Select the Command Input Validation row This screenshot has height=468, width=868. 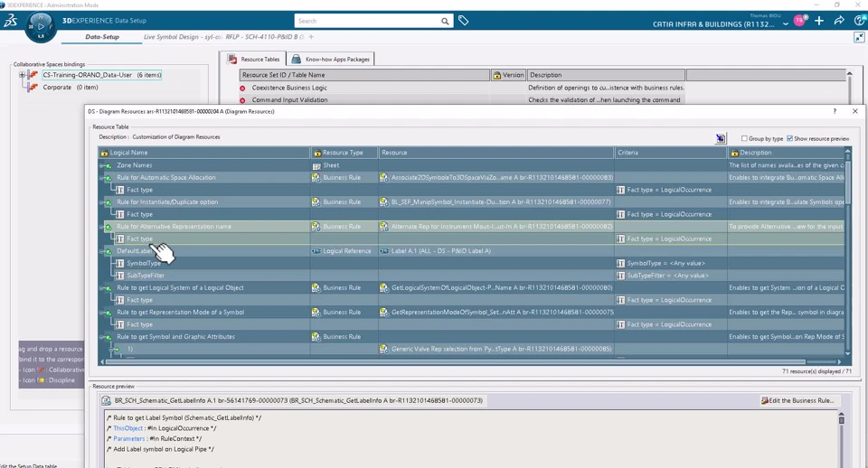462,100
